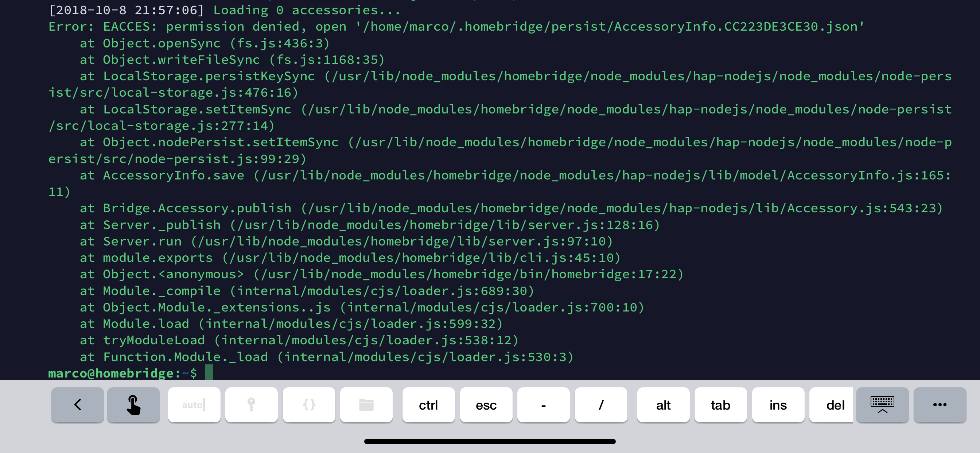Tap the terminal cursor at the prompt

click(209, 372)
